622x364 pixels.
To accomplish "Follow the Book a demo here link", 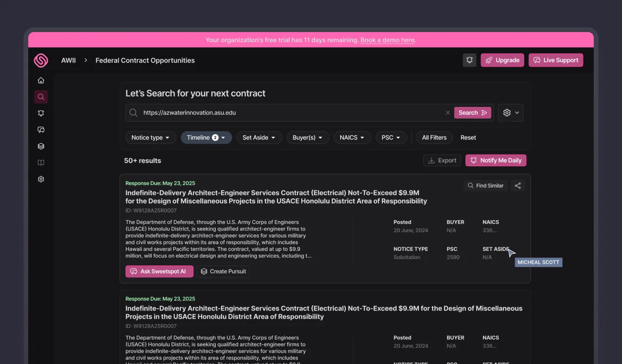I will click(387, 40).
